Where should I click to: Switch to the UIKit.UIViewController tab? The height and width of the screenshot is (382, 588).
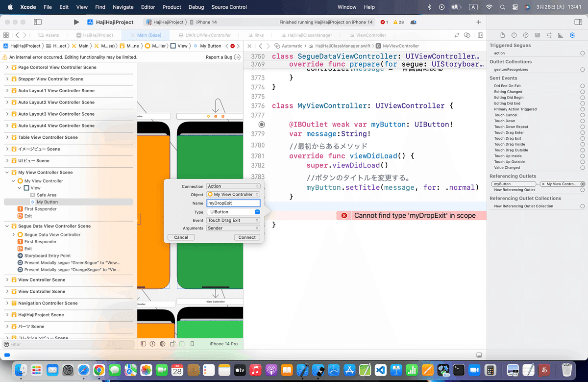[204, 35]
